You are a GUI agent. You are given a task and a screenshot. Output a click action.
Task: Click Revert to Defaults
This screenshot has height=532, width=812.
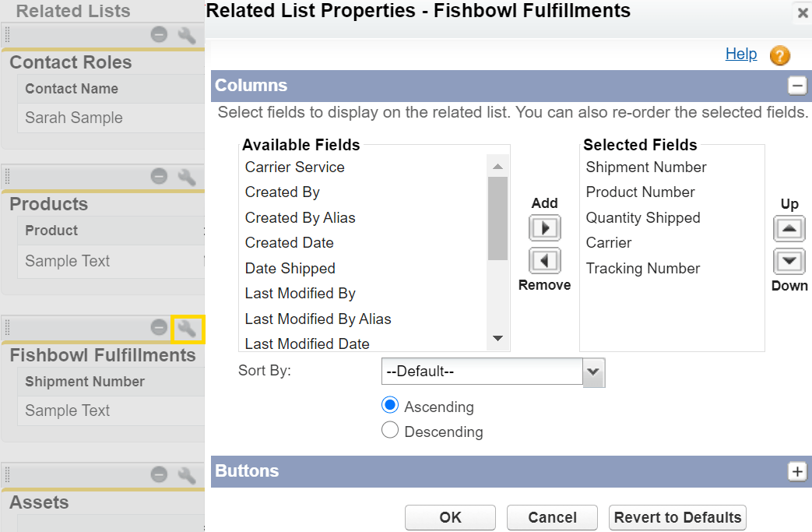(677, 517)
